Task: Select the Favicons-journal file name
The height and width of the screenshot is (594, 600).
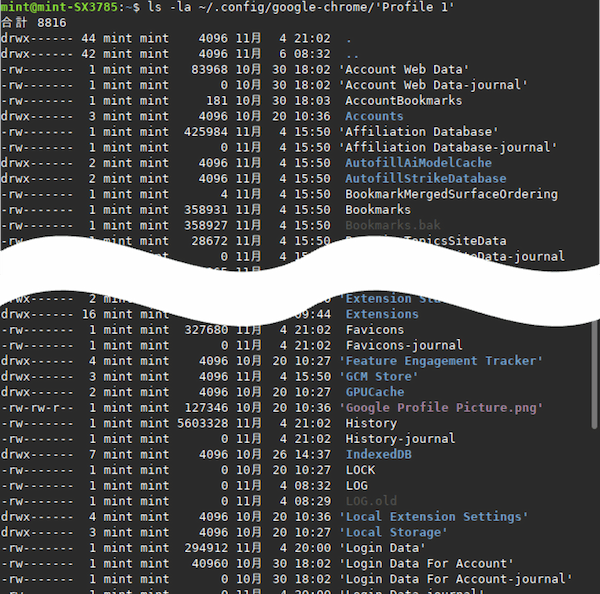Action: (x=403, y=345)
